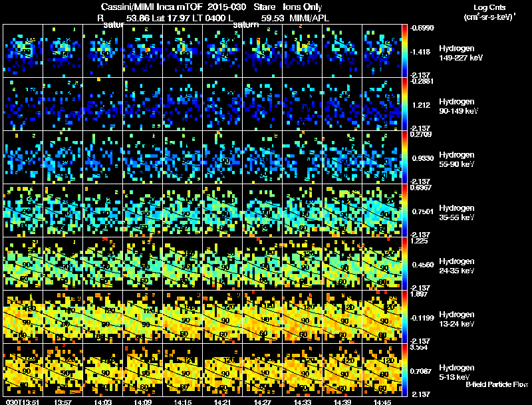Click the '-1.418' colorbar midpoint value
The width and height of the screenshot is (532, 405).
pyautogui.click(x=421, y=52)
